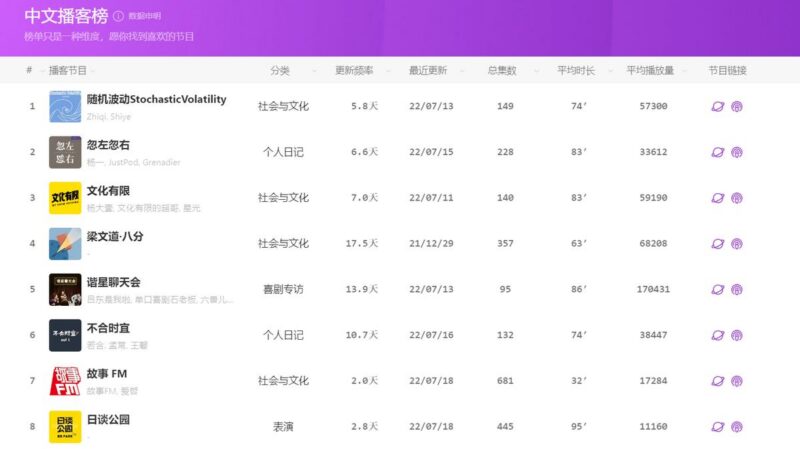800x449 pixels.
Task: Select total episodes value 681
Action: pyautogui.click(x=505, y=381)
